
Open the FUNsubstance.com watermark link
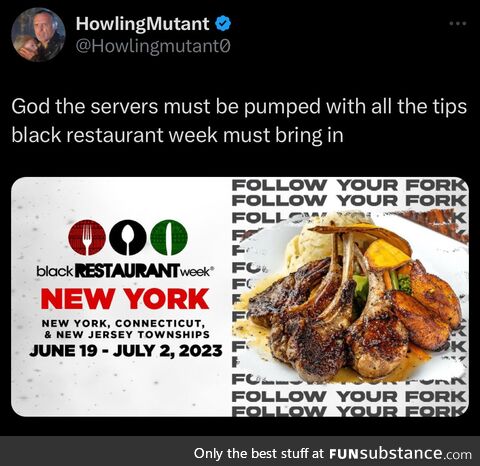click(x=400, y=453)
